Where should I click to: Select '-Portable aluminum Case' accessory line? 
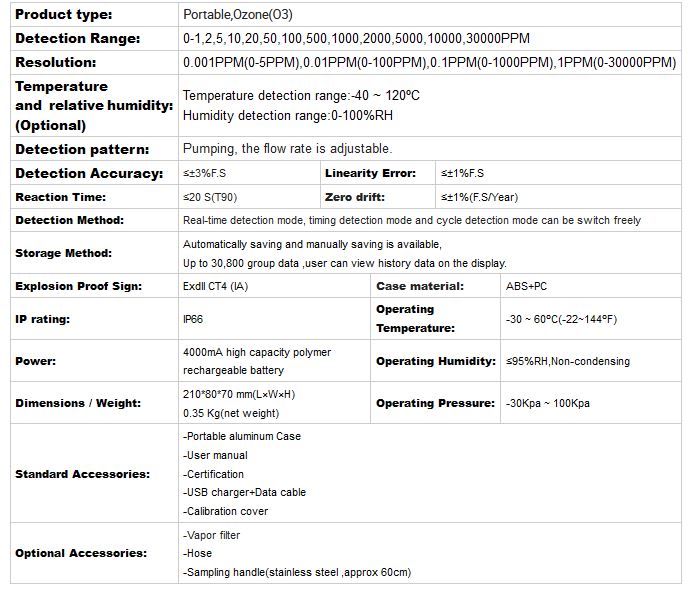[x=242, y=436]
